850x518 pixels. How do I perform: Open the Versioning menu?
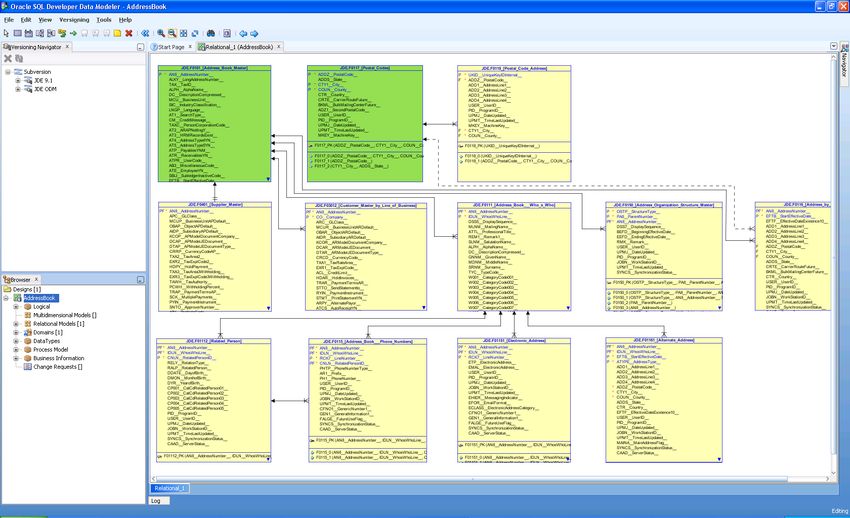pos(74,20)
